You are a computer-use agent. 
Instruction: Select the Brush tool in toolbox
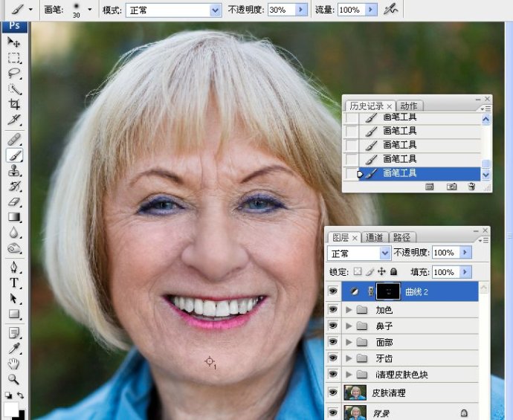tap(13, 155)
